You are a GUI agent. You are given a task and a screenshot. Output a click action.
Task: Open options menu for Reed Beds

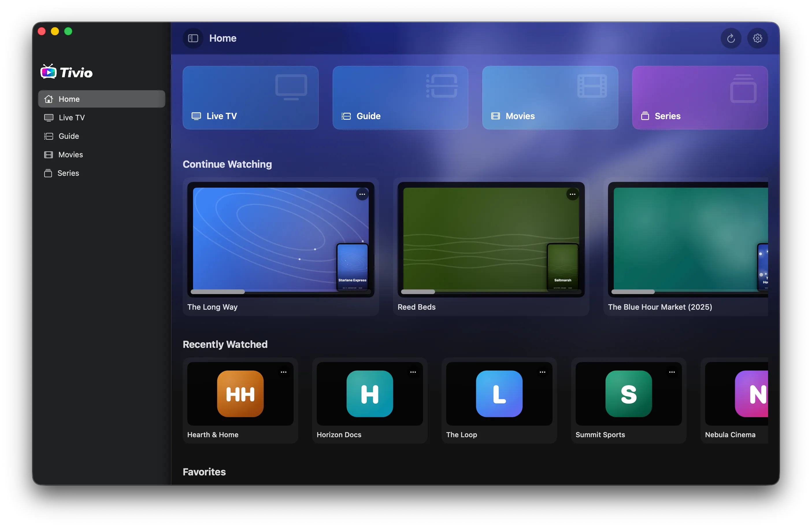click(x=572, y=194)
